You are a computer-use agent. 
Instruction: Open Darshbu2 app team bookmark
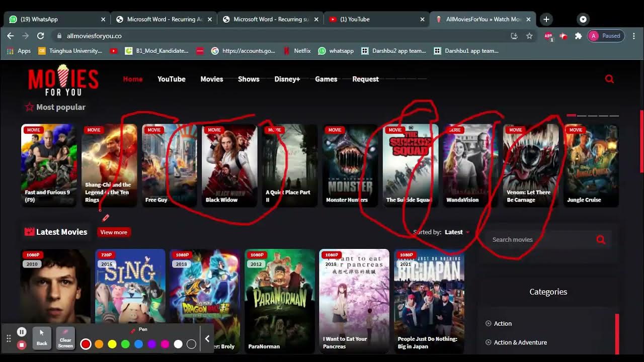pyautogui.click(x=393, y=51)
